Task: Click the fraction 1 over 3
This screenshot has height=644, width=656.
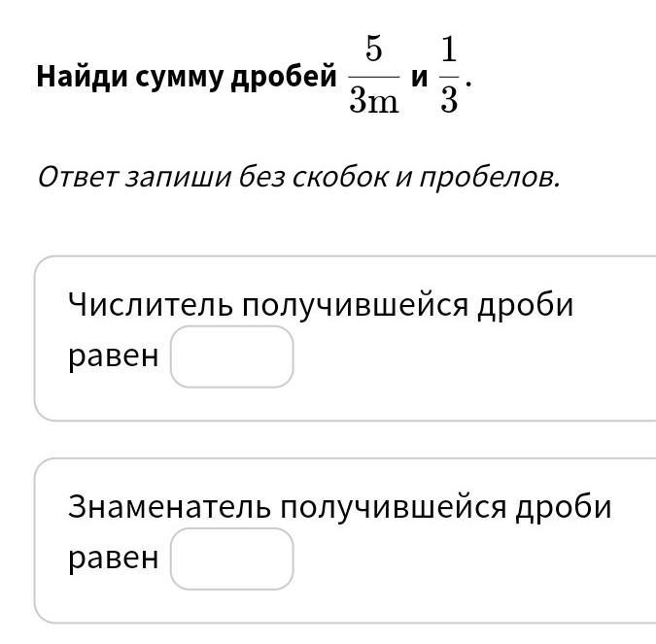Action: (449, 76)
